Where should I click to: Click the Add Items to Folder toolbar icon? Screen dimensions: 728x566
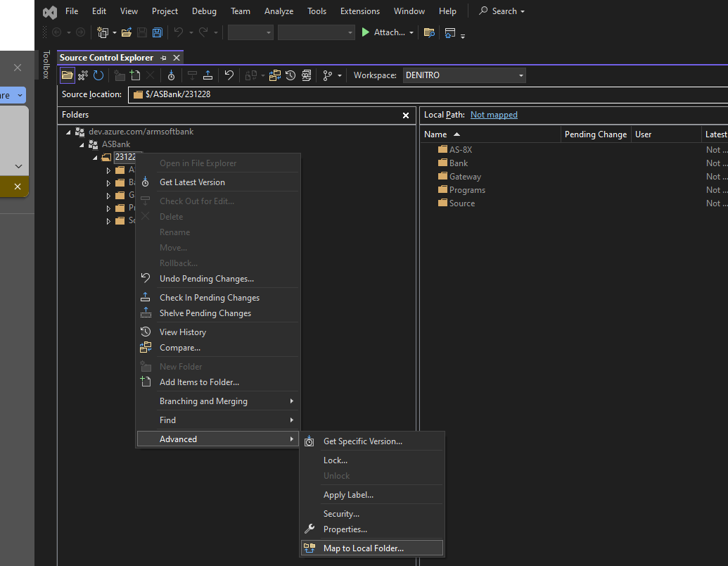(134, 75)
